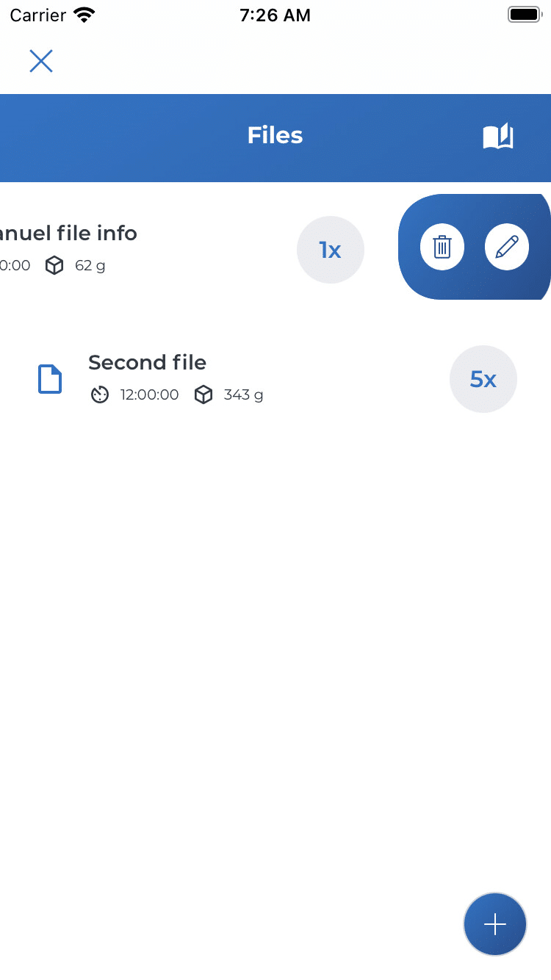The width and height of the screenshot is (551, 980).
Task: Tap the cube icon next to 62 g
Action: [54, 266]
